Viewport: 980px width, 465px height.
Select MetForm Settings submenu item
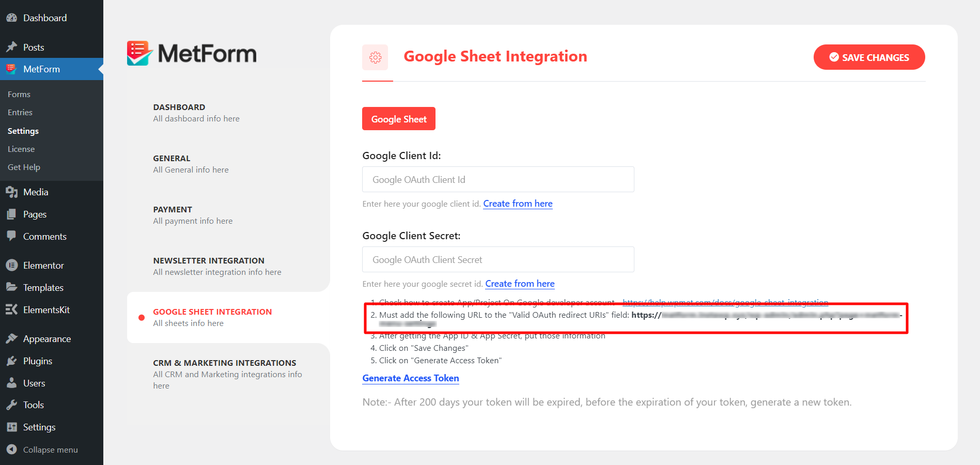pos(23,131)
